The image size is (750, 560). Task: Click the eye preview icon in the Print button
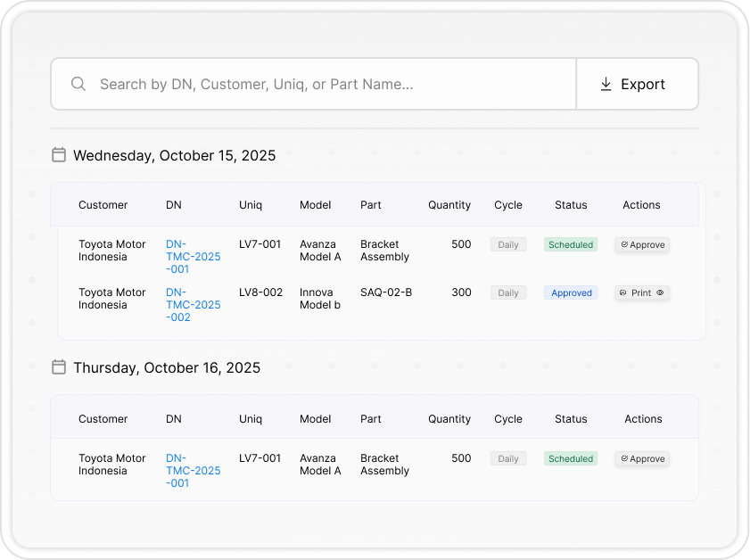point(661,292)
